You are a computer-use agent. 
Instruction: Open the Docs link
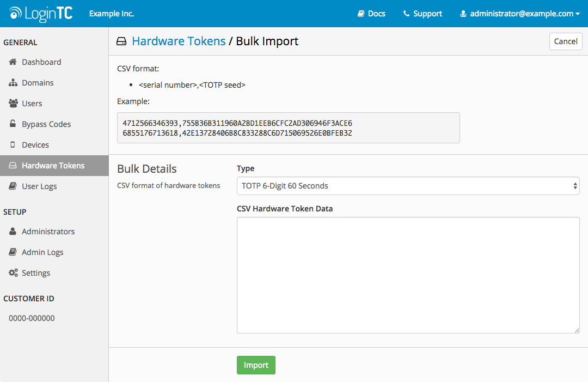coord(371,14)
